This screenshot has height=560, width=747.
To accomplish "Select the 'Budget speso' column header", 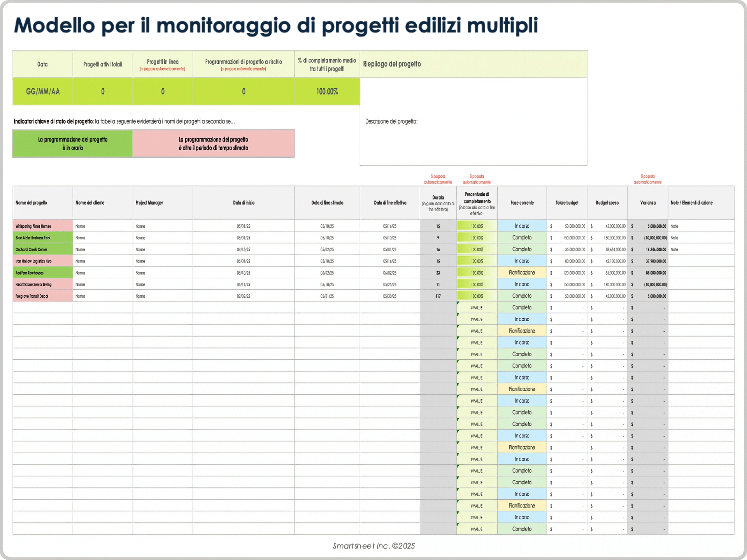I will pyautogui.click(x=607, y=203).
